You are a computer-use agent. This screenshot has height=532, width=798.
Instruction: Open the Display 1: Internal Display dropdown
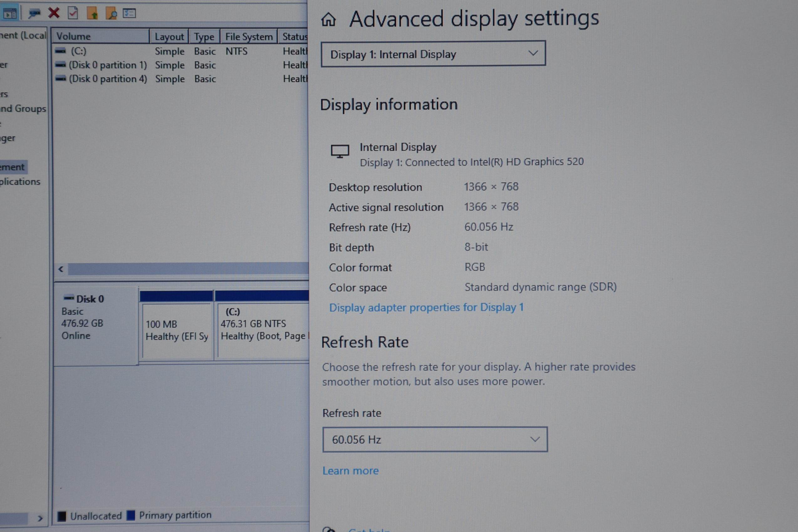point(433,54)
